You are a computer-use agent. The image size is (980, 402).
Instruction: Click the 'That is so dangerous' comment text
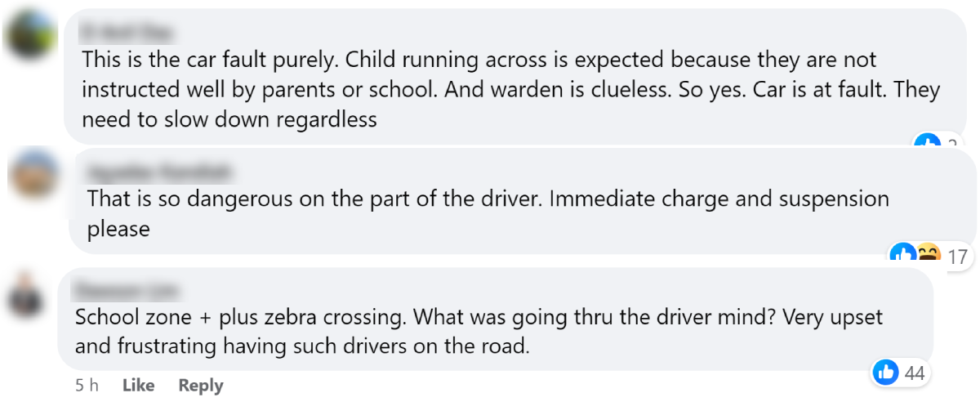[310, 199]
